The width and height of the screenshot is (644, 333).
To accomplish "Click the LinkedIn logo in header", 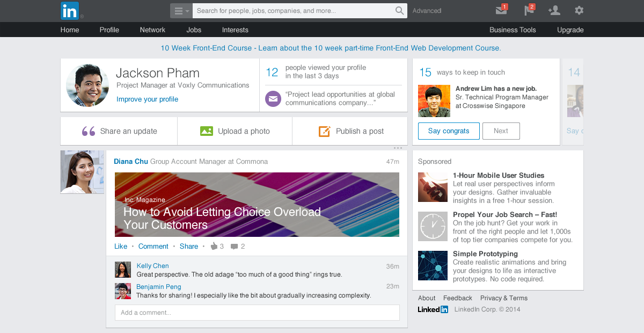I will click(70, 11).
